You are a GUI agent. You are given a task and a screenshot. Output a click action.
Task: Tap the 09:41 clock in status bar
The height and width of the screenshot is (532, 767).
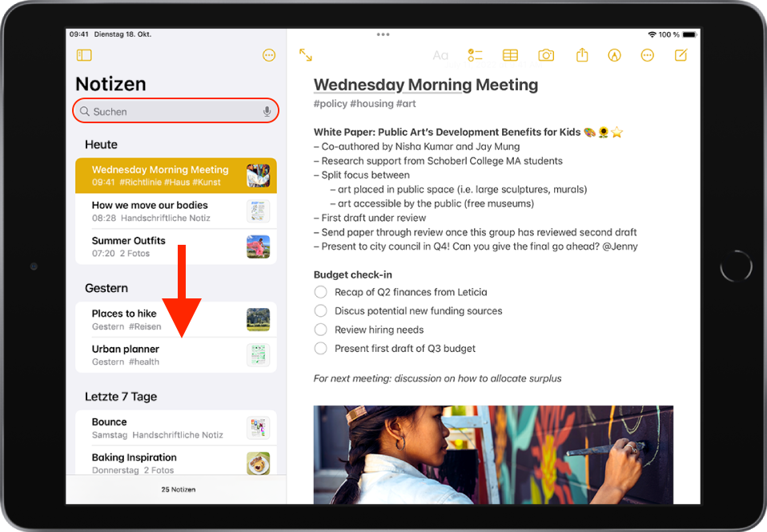click(78, 34)
